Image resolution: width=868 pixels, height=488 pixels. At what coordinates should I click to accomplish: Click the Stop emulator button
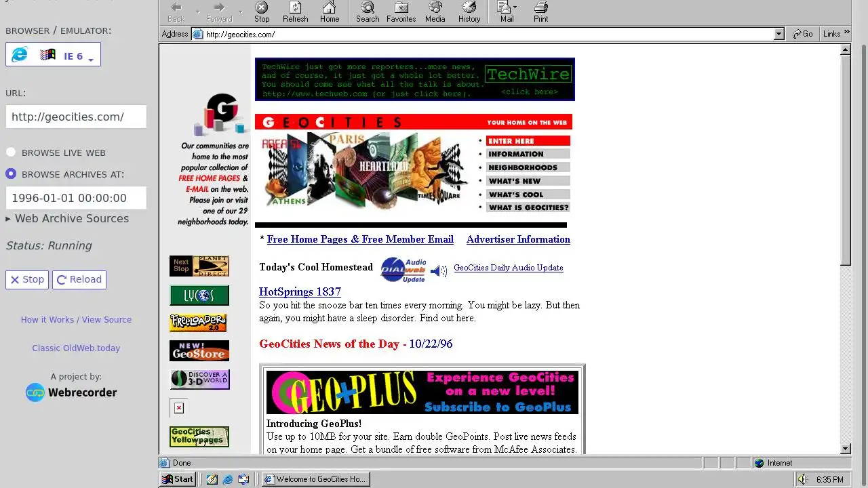click(27, 279)
